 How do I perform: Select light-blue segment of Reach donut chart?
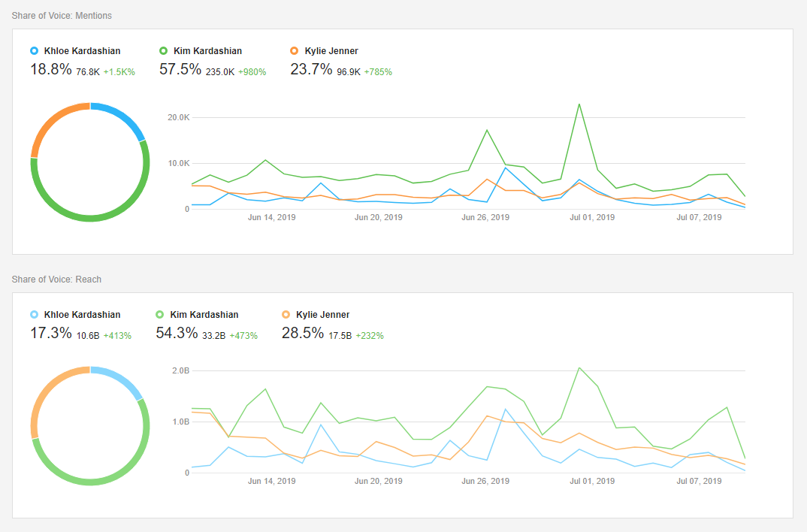[x=125, y=379]
